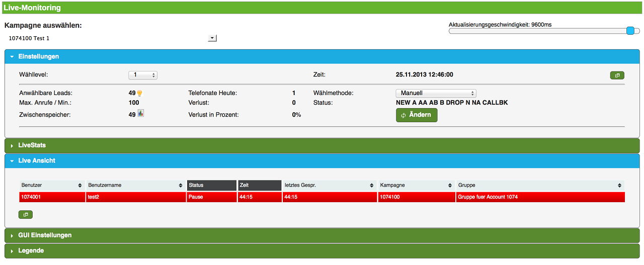Click the lightbulb icon beside Anwählbare Leads

point(140,93)
